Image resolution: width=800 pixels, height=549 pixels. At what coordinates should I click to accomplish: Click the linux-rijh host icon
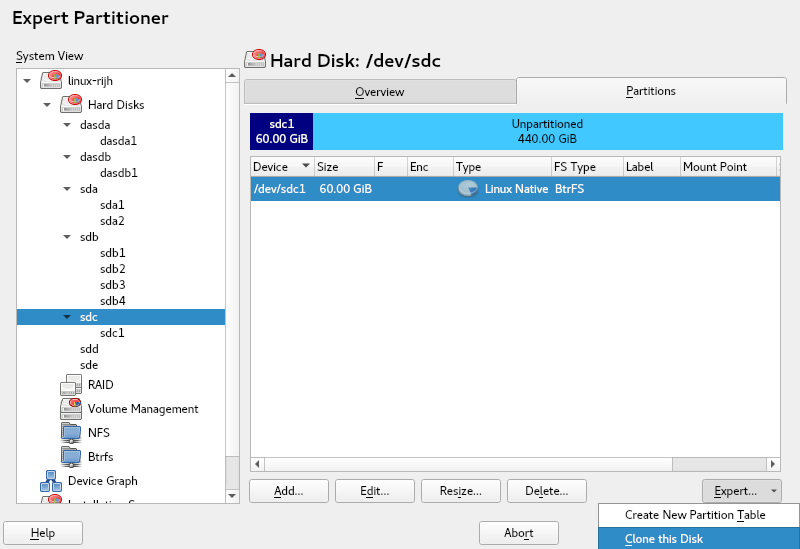51,80
